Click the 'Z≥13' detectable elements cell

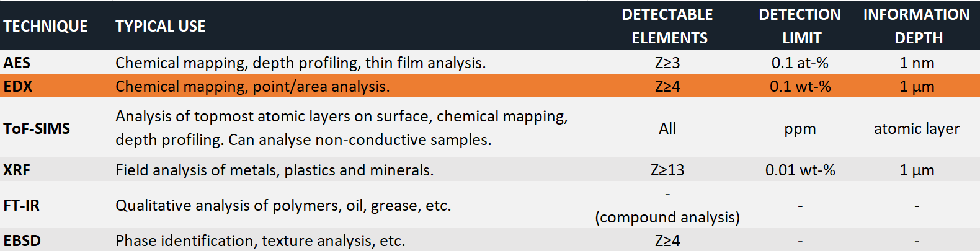[x=667, y=170]
